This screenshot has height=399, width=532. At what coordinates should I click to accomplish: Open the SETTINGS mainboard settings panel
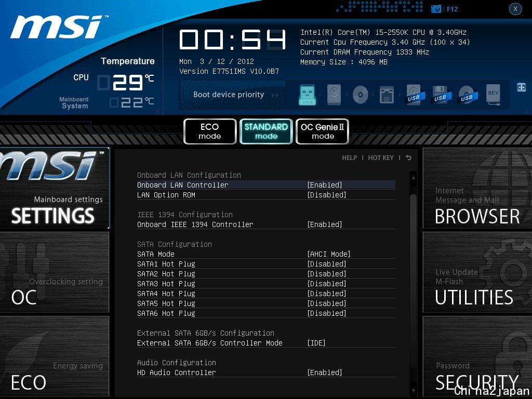[x=55, y=188]
